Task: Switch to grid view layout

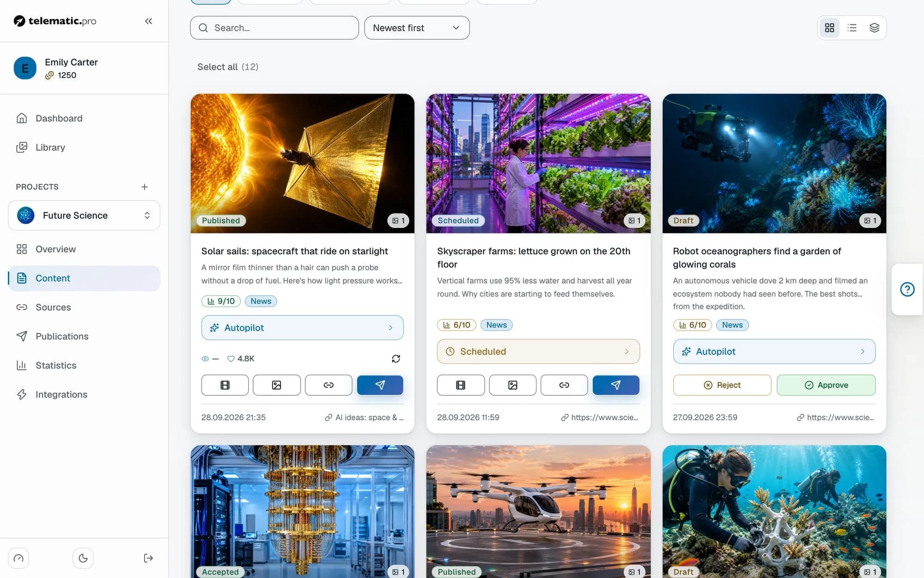Action: click(829, 28)
